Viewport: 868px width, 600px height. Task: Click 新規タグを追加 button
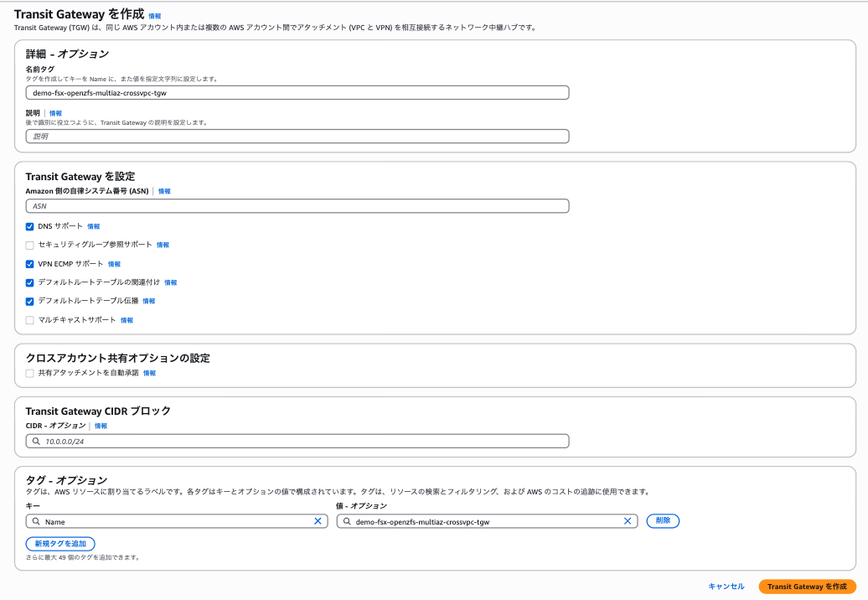(60, 544)
